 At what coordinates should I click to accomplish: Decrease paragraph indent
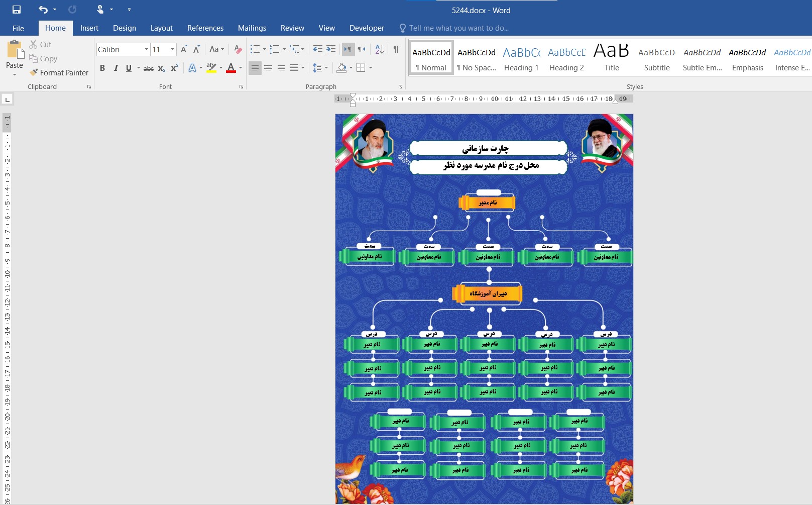[317, 49]
